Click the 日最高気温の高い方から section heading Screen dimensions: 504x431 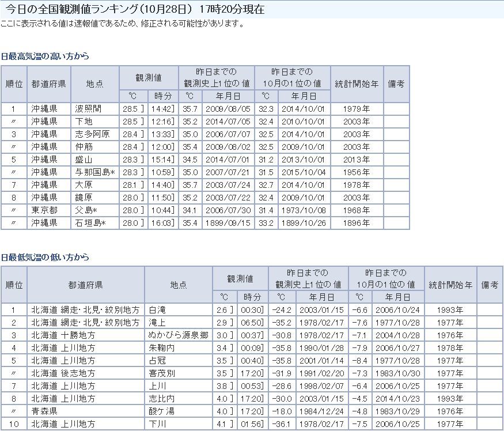(45, 56)
